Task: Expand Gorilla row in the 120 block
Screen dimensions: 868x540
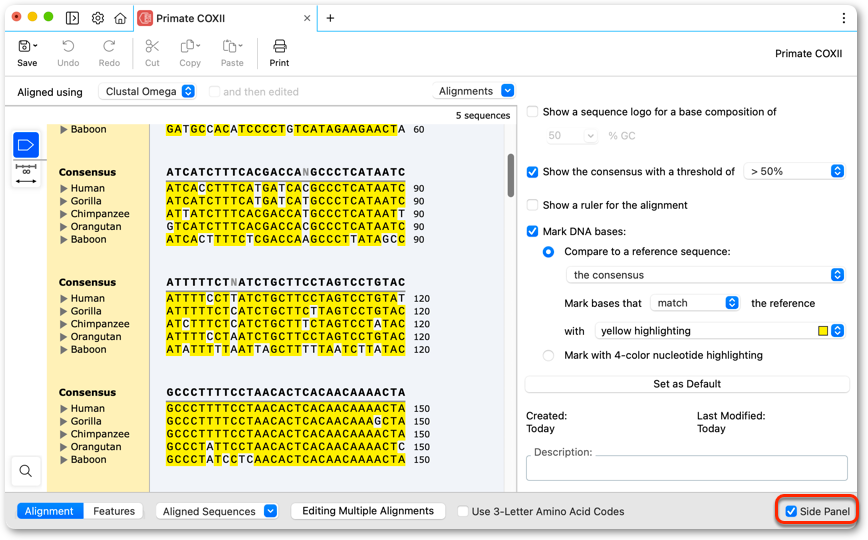Action: pyautogui.click(x=64, y=311)
